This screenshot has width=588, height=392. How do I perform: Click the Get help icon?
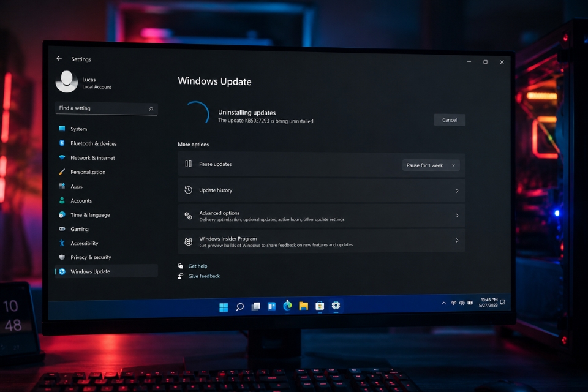click(x=180, y=266)
